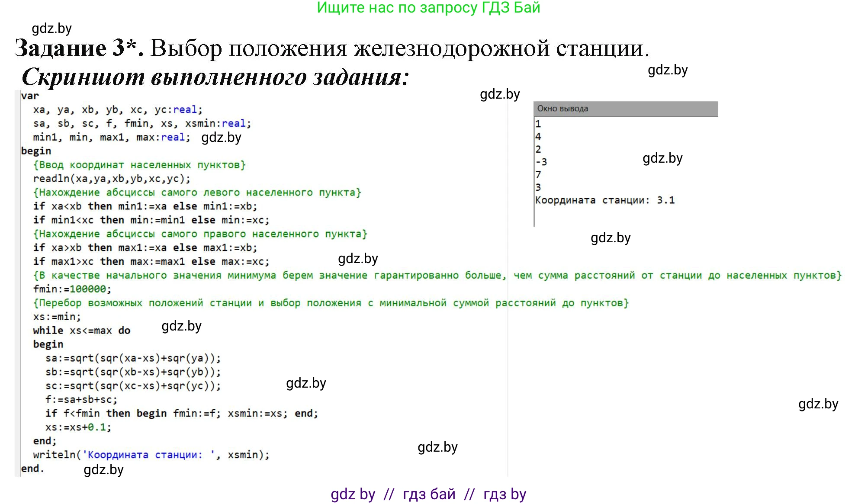Click line 'if xa<xb then min1:=xa else min1:=xb;'
Viewport: 858px width, 504px height.
point(145,206)
